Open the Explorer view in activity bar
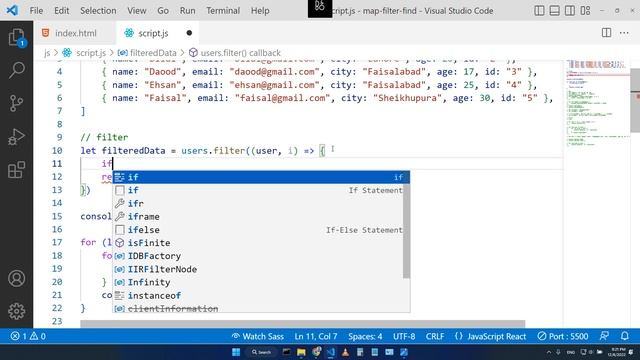The height and width of the screenshot is (360, 640). (17, 38)
